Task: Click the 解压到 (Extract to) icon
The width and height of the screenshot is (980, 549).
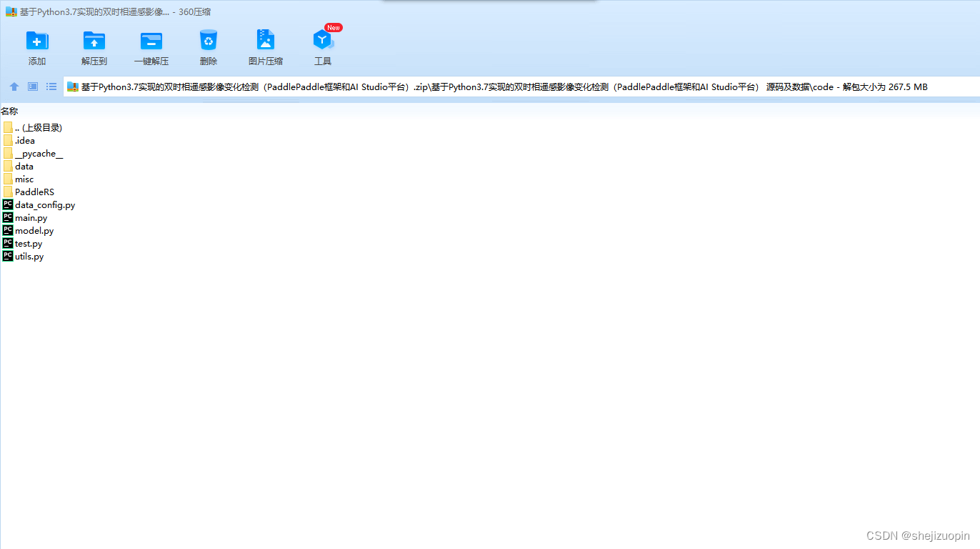Action: pos(94,41)
